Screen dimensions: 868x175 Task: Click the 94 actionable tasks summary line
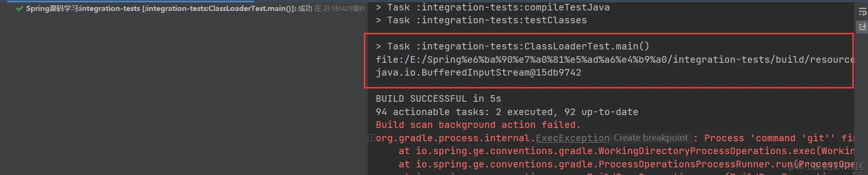tap(507, 112)
